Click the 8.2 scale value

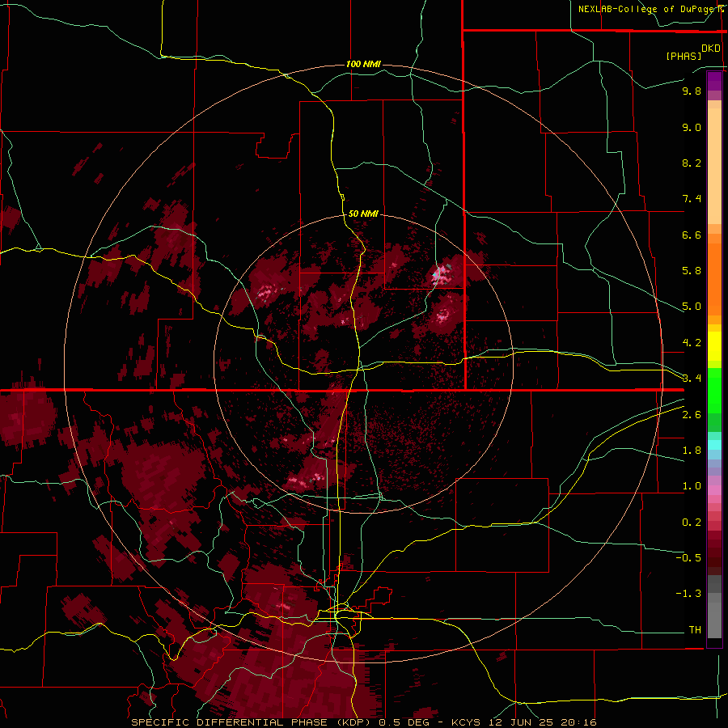692,163
